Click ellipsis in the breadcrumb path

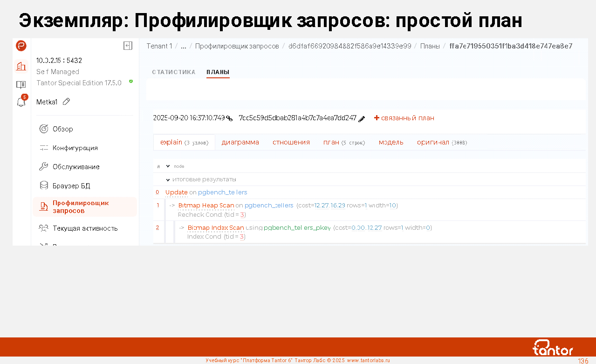coord(184,46)
